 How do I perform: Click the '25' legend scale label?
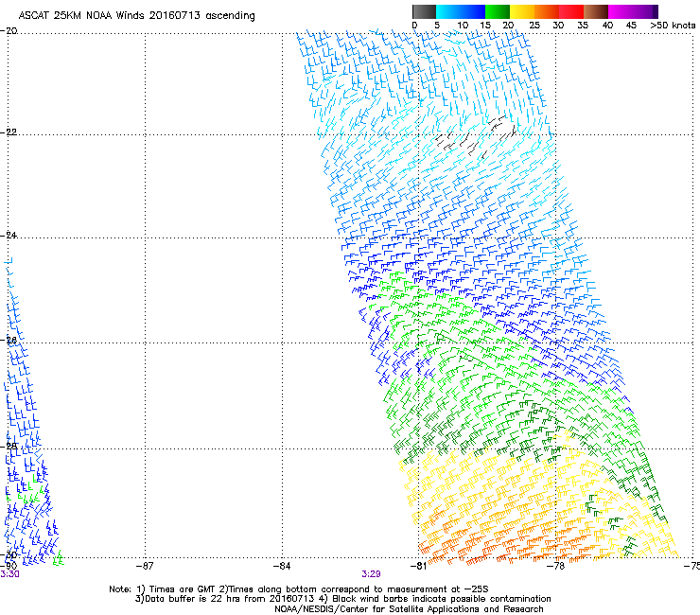coord(534,26)
